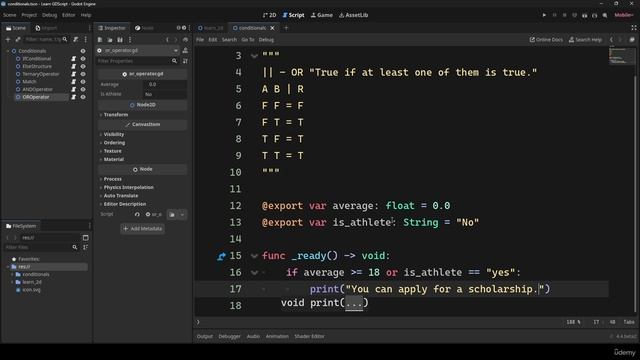The image size is (640, 360).
Task: Click the Inspector property tools icon beside filter
Action: pos(185,61)
